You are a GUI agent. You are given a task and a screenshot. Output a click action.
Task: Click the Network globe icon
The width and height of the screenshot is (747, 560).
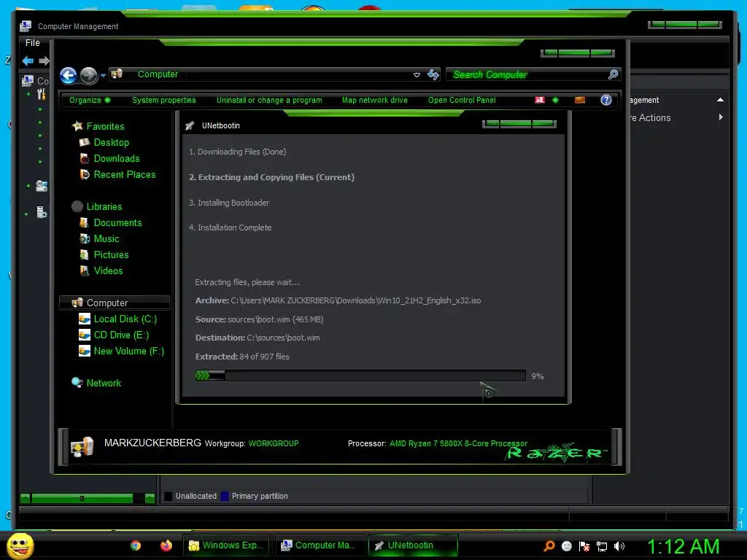point(77,382)
